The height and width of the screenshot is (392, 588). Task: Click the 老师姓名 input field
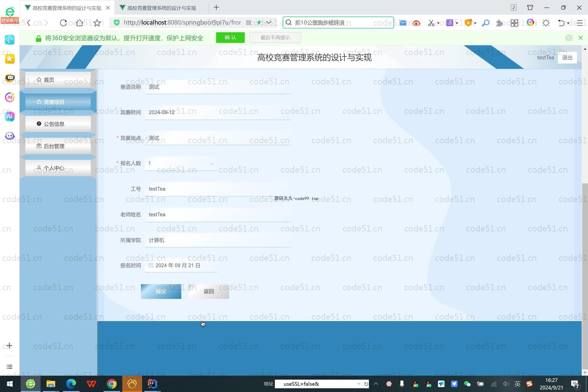point(217,215)
